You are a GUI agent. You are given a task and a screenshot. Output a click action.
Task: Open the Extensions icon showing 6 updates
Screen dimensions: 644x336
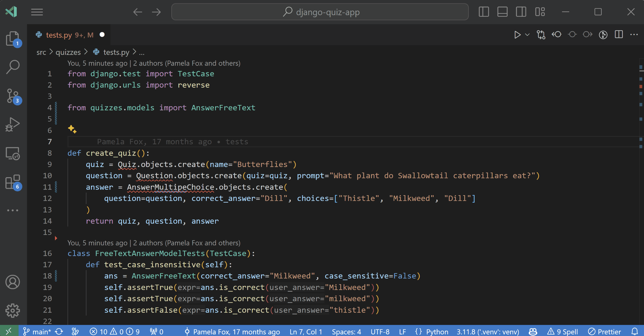13,182
